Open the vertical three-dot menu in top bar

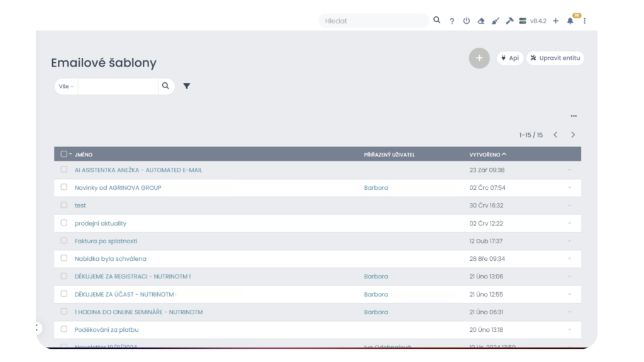[585, 21]
